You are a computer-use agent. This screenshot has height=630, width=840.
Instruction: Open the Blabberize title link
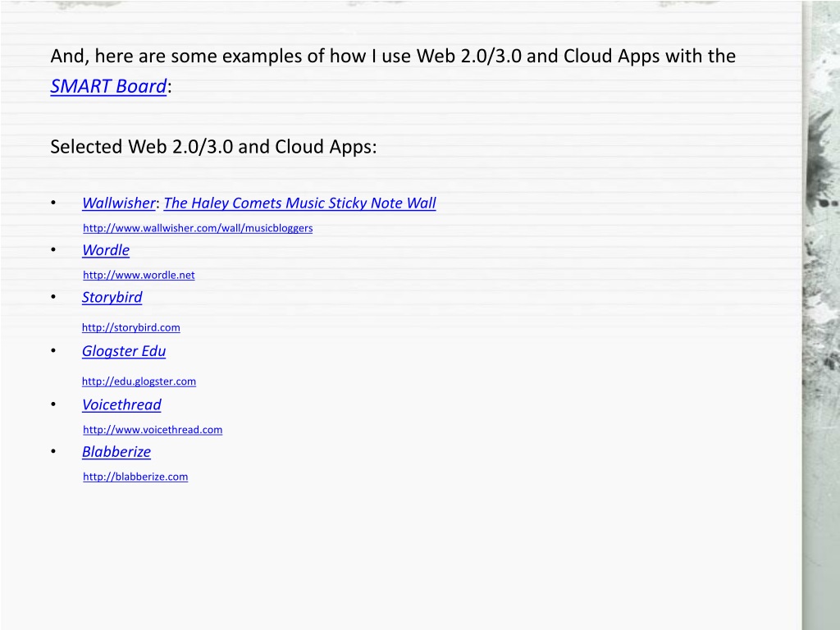116,452
